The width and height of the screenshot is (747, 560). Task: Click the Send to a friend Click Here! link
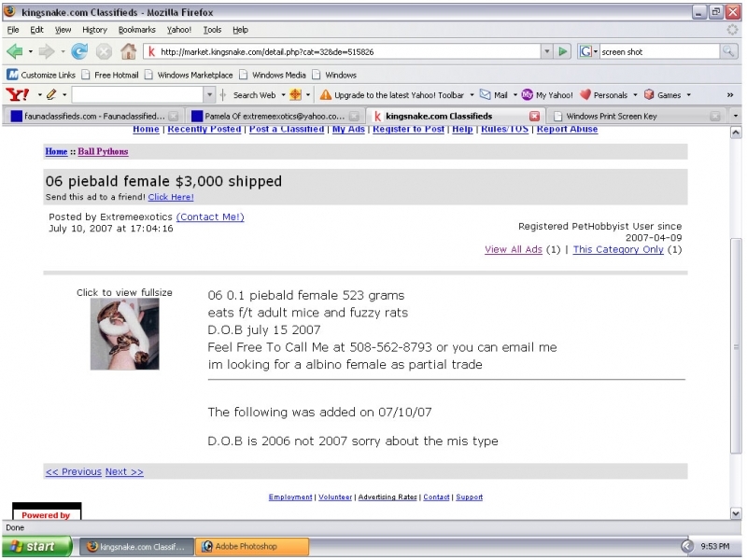171,197
